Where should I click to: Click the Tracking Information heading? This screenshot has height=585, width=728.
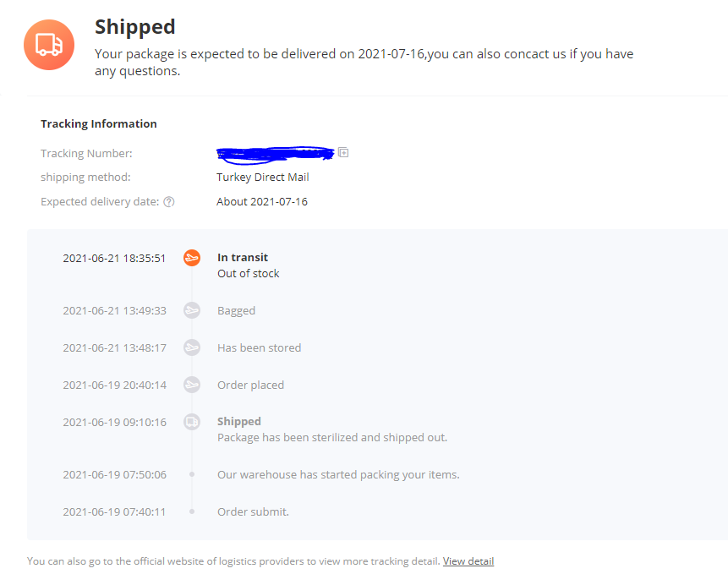(99, 124)
